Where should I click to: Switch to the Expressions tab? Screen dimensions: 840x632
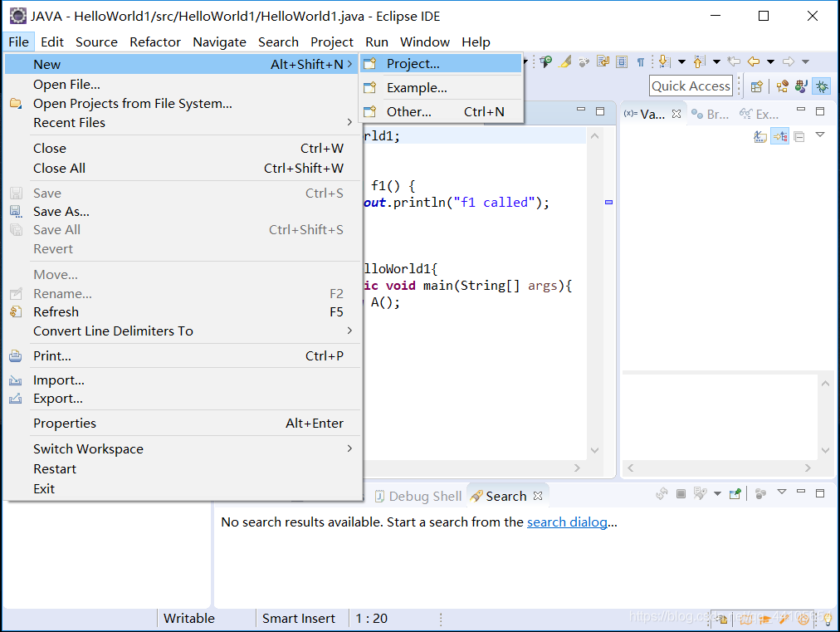point(759,114)
